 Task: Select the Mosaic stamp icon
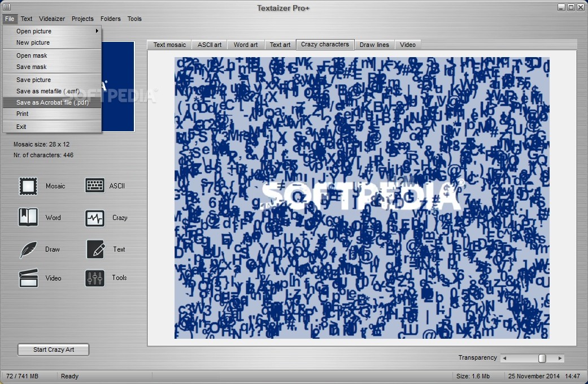[28, 186]
